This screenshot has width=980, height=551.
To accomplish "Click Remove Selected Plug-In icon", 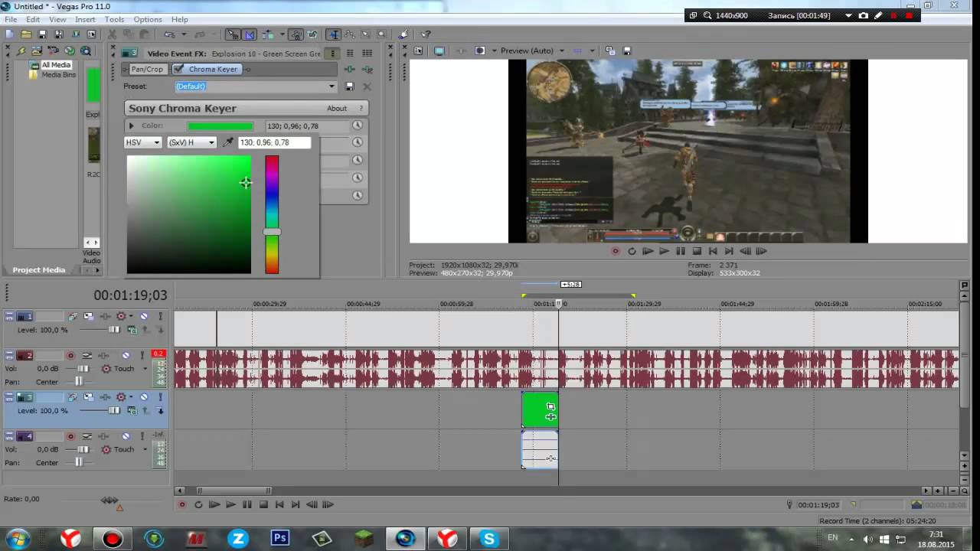I will coord(367,69).
